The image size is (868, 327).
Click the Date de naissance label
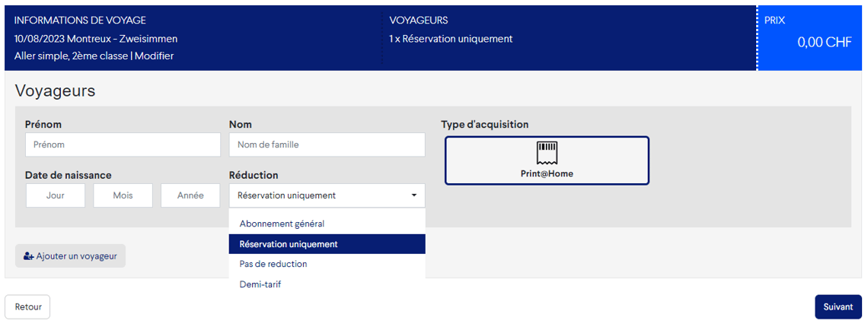pos(68,175)
